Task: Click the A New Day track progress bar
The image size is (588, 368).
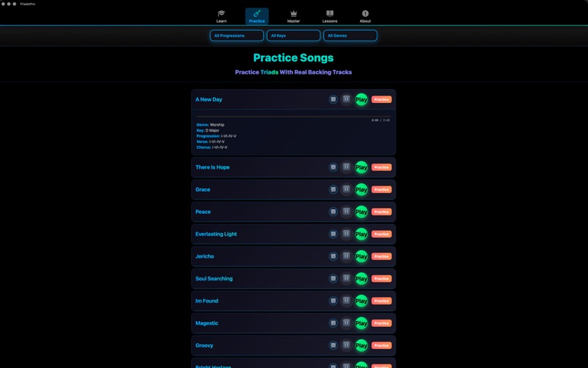Action: pyautogui.click(x=293, y=116)
